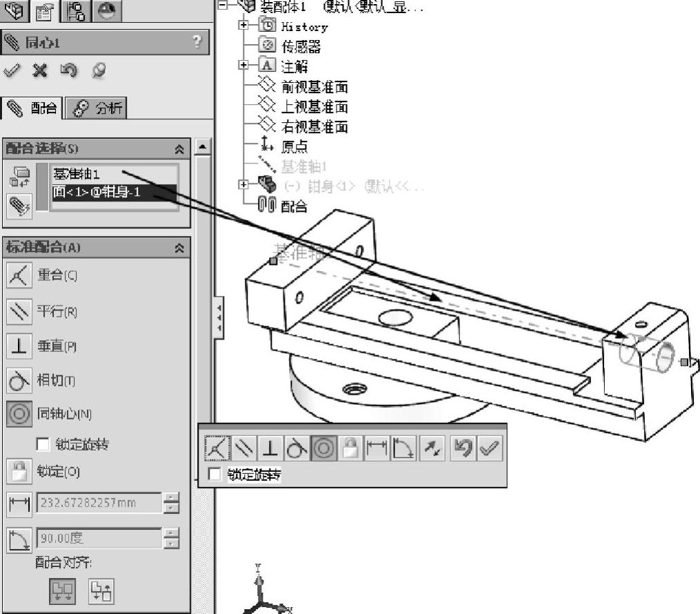
Task: Select the aligned mate alignment button
Action: pyautogui.click(x=62, y=591)
